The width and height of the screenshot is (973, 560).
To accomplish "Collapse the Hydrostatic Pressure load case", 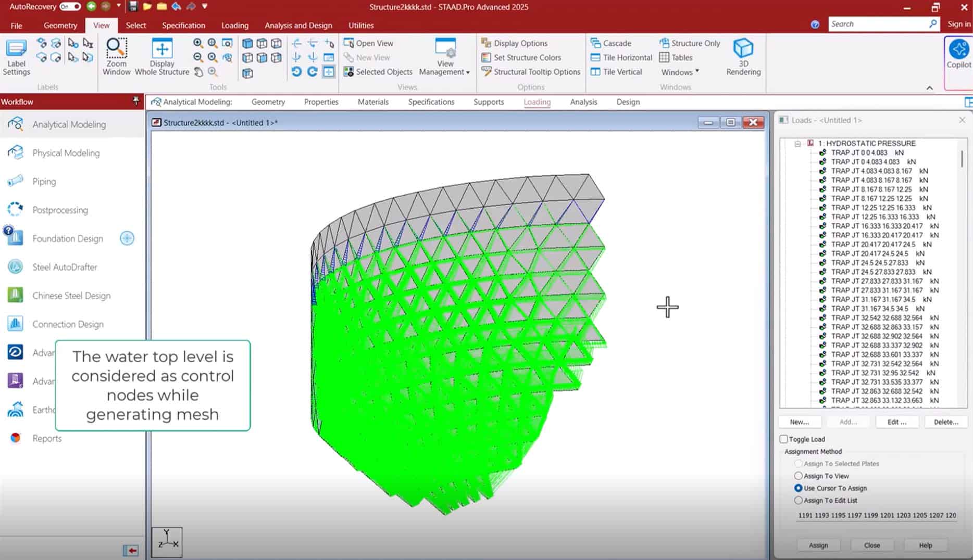I will [797, 143].
